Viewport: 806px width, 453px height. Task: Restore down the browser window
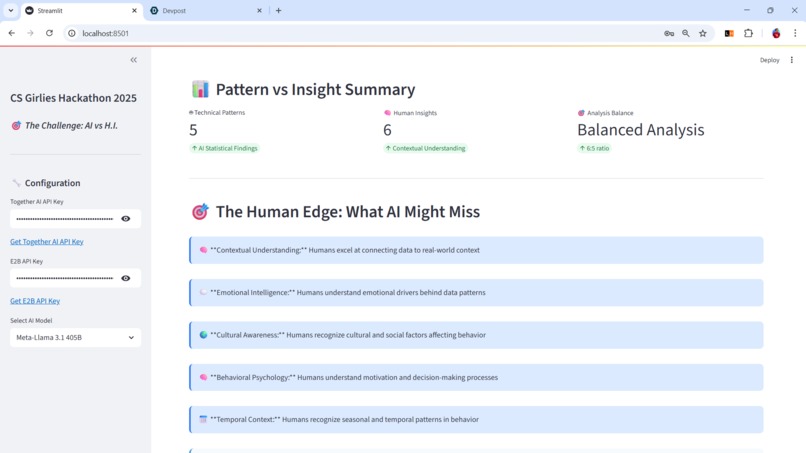coord(770,10)
